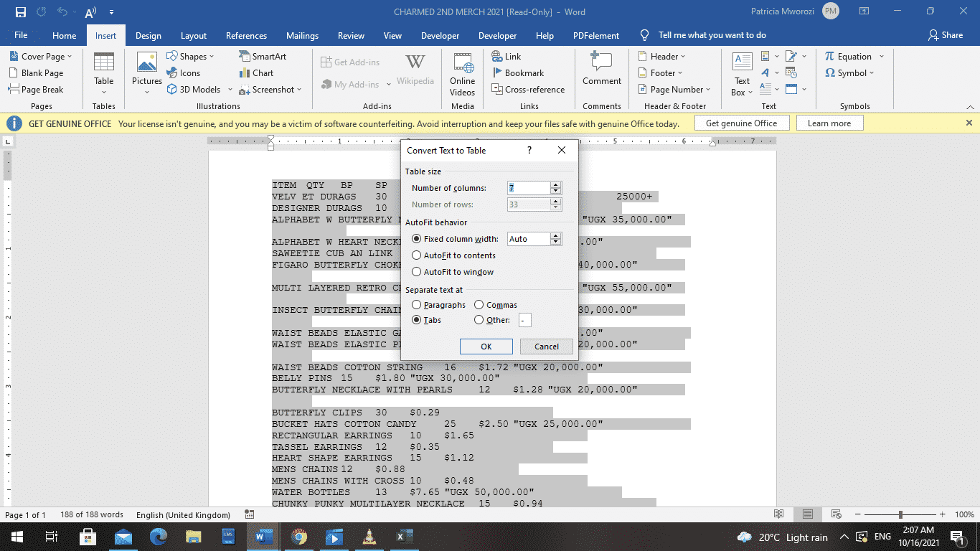Viewport: 980px width, 551px height.
Task: Select AutoFit to contents
Action: click(417, 255)
